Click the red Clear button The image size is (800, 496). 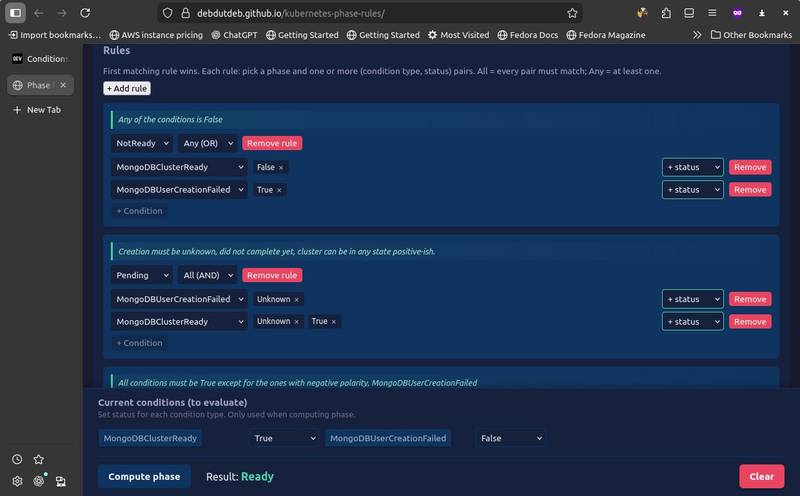coord(761,477)
